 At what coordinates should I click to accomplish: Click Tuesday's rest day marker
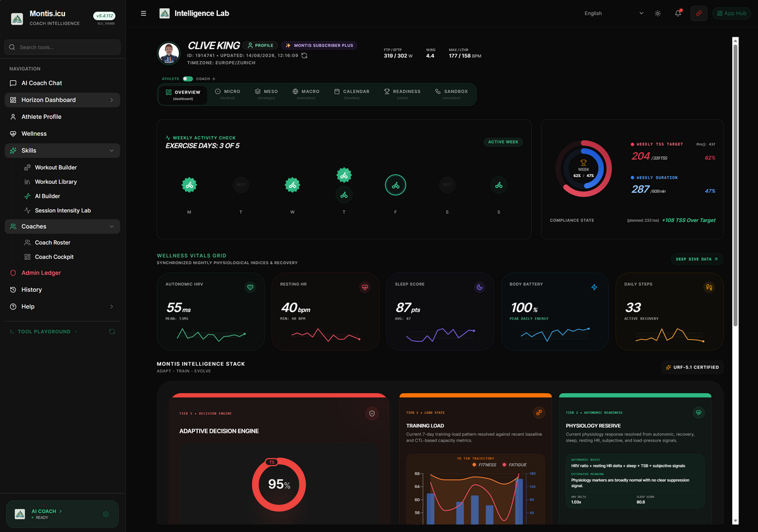point(241,185)
